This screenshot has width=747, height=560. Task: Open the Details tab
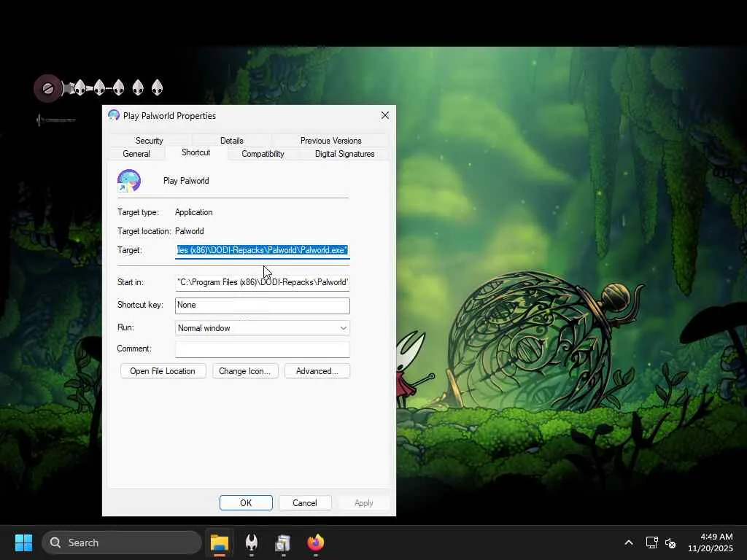pos(231,141)
